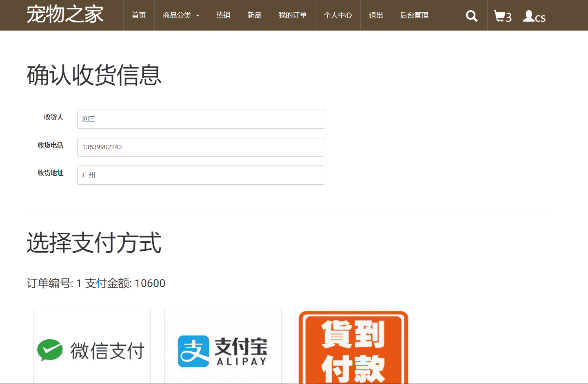Choose 支付宝 Alipay payment option

223,346
